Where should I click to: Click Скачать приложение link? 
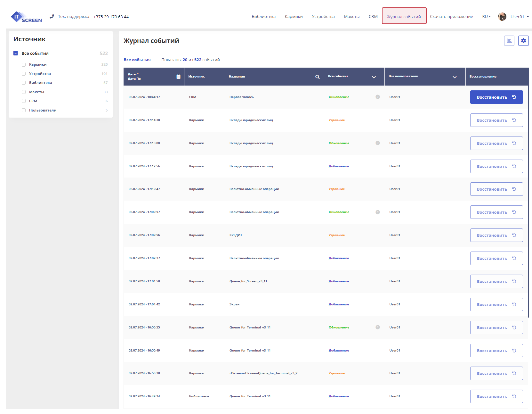(451, 17)
